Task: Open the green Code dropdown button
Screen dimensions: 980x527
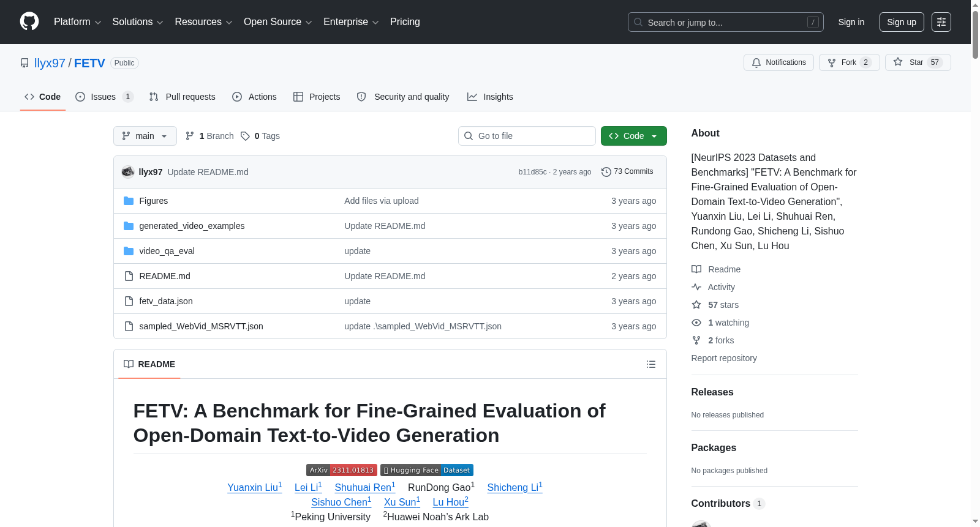Action: point(633,136)
